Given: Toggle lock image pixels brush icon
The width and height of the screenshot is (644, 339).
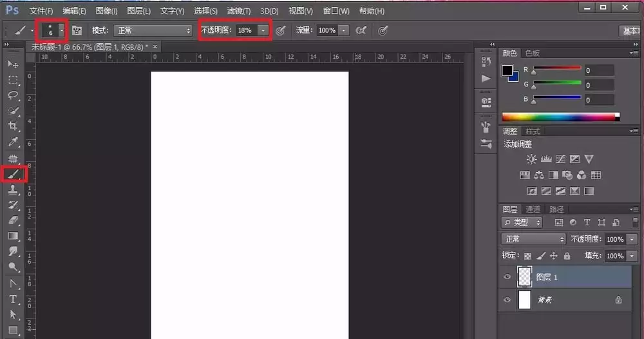Looking at the screenshot, I should [x=541, y=256].
